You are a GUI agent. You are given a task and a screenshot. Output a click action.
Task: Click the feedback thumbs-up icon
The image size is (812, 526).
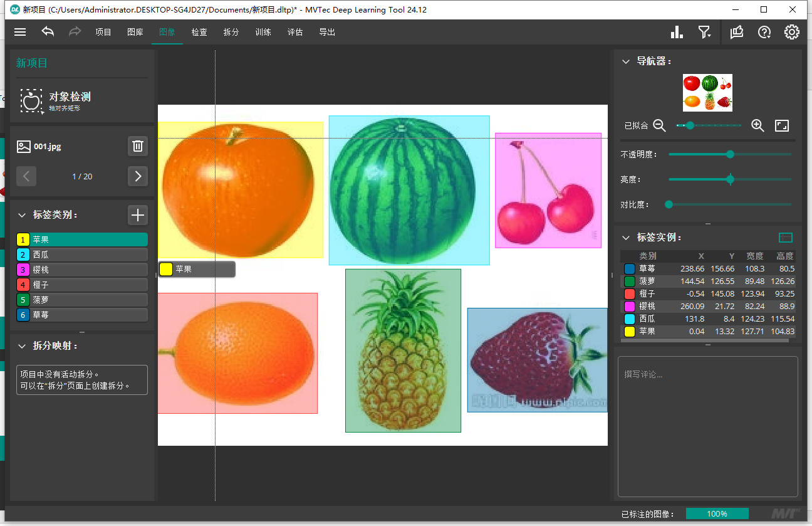737,32
